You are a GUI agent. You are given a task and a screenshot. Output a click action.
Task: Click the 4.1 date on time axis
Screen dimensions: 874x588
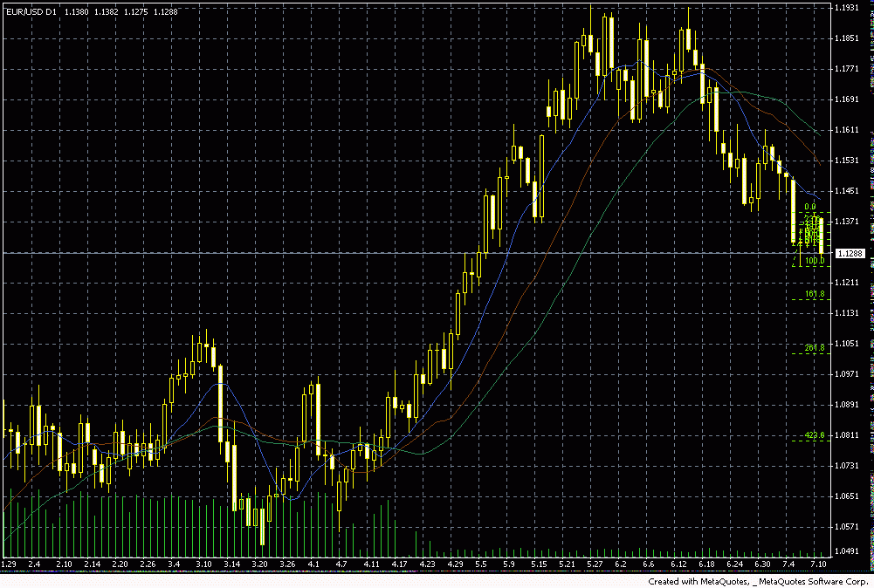click(x=313, y=564)
